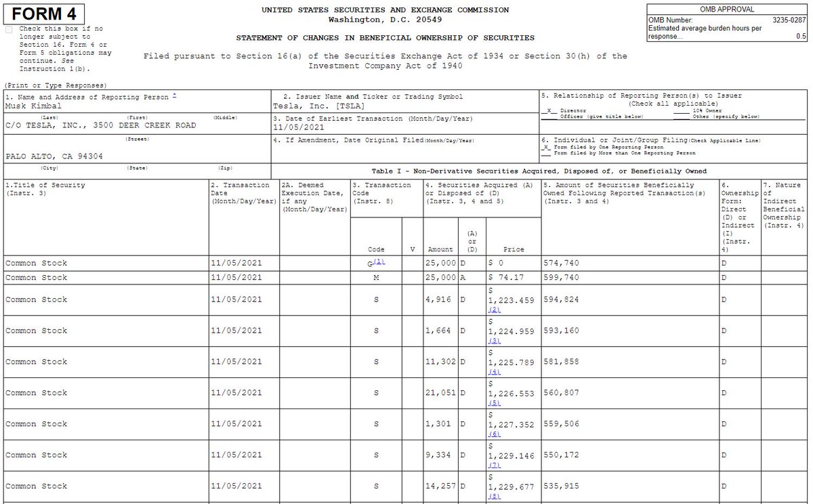Viewport: 813px width, 504px height.
Task: Open footnote (7) under price 1,229.146
Action: click(x=495, y=465)
